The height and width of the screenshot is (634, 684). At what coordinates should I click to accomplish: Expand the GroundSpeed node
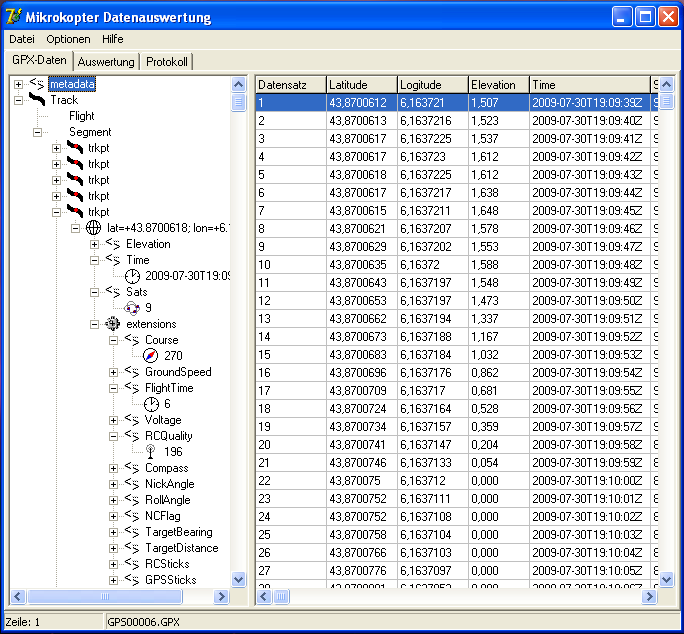coord(114,372)
